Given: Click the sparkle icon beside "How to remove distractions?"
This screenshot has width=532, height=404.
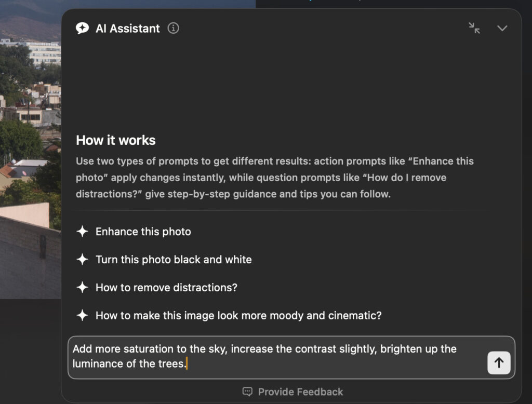Looking at the screenshot, I should point(83,288).
